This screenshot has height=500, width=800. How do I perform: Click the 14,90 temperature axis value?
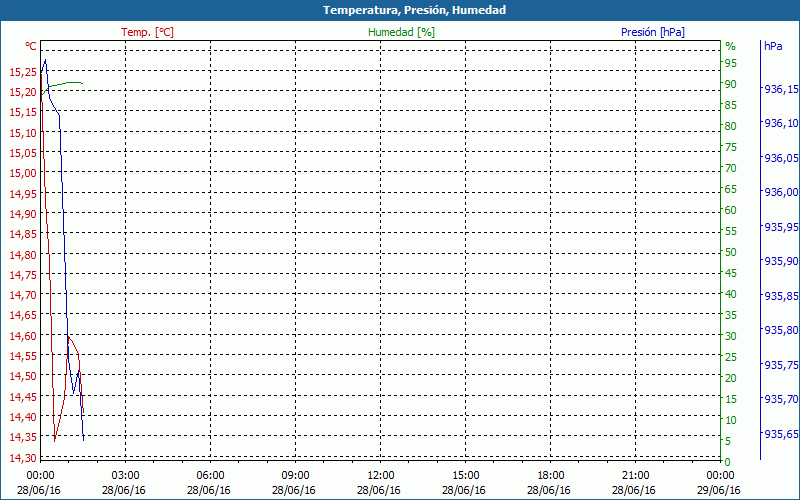tap(23, 214)
